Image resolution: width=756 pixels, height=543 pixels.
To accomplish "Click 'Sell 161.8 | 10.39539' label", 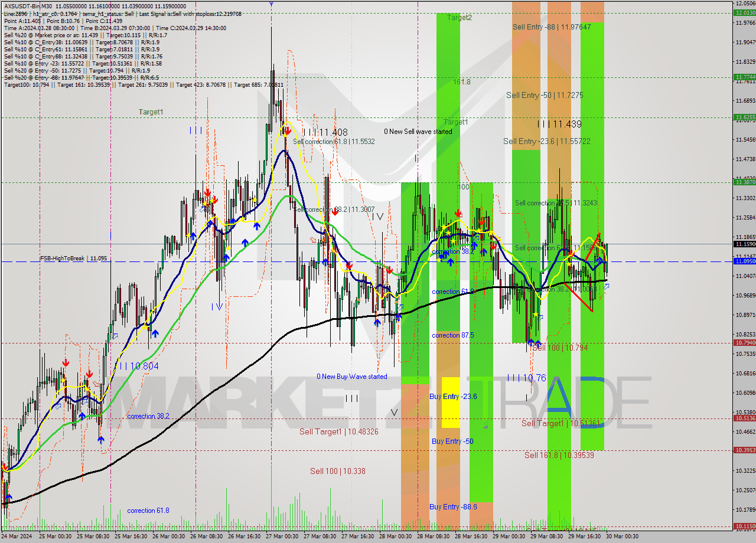I will pyautogui.click(x=561, y=455).
